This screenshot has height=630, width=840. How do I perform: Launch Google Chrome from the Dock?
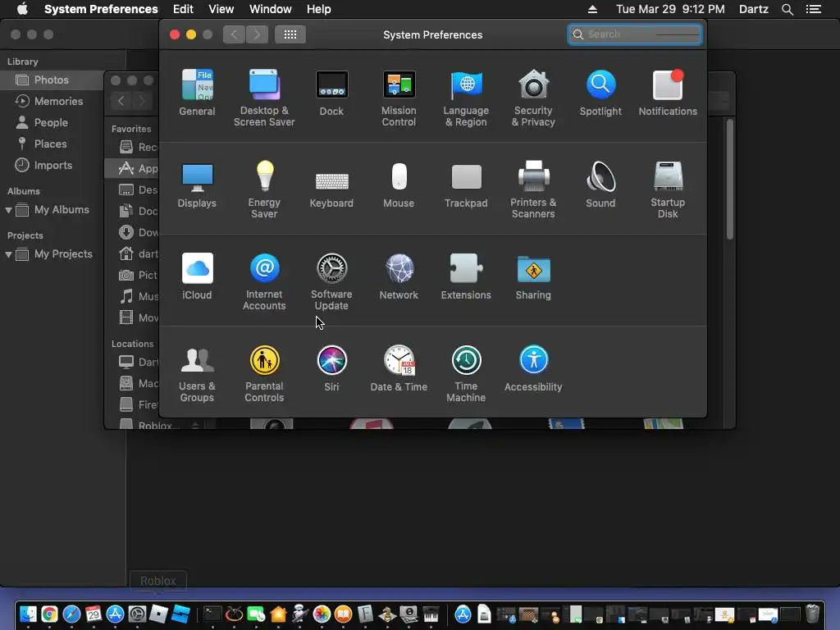click(49, 614)
